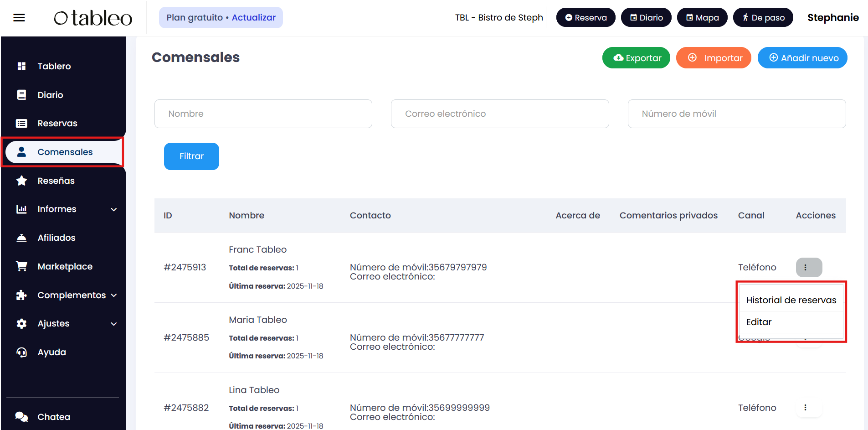868x430 pixels.
Task: Open actions menu for Lina Tableo
Action: (x=809, y=408)
